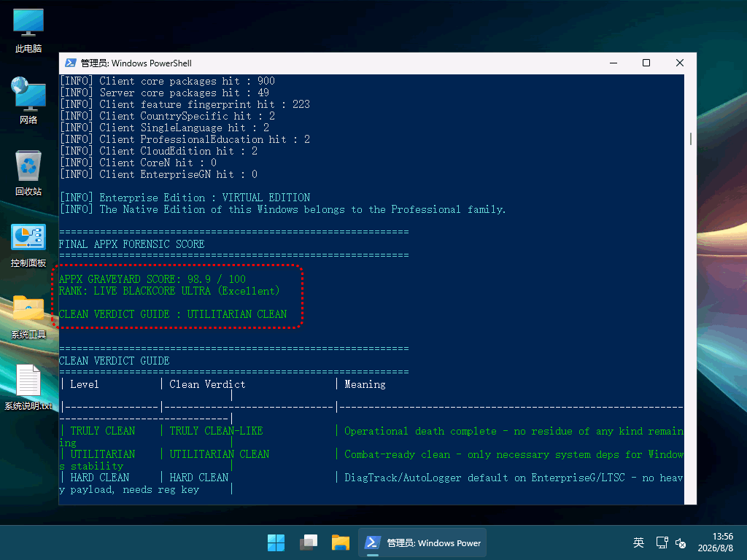Click 'APPX GRAVEYARD SCORE: 98.9 / 100'
This screenshot has width=747, height=560.
point(152,279)
